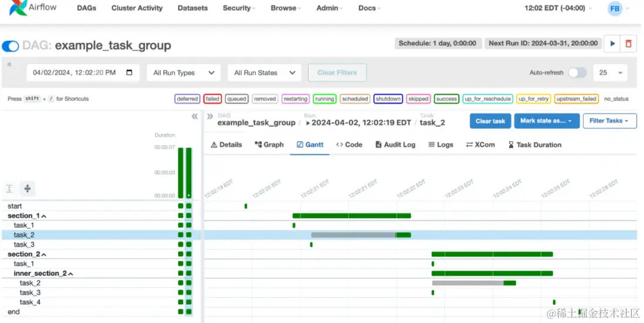Click the Schedule: 1 day, 0:00:00 label
The width and height of the screenshot is (644, 323).
coord(438,43)
